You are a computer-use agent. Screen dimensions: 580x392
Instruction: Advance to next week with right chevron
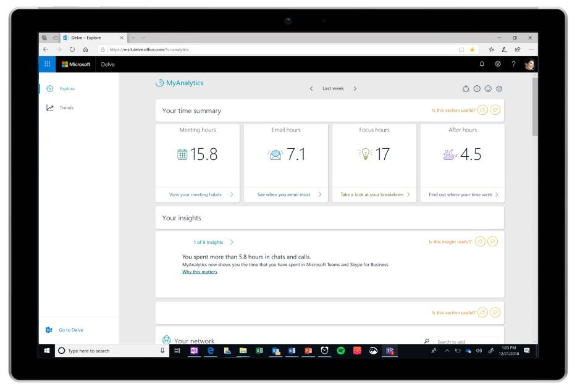click(355, 88)
